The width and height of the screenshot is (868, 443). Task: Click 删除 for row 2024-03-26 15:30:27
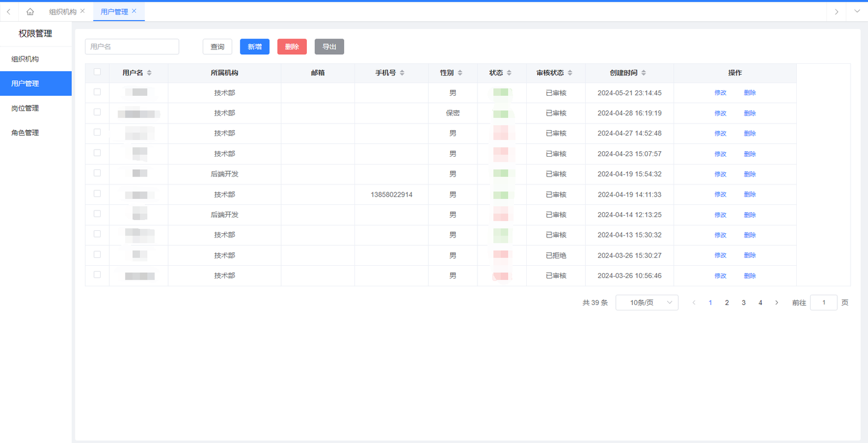[x=750, y=255]
